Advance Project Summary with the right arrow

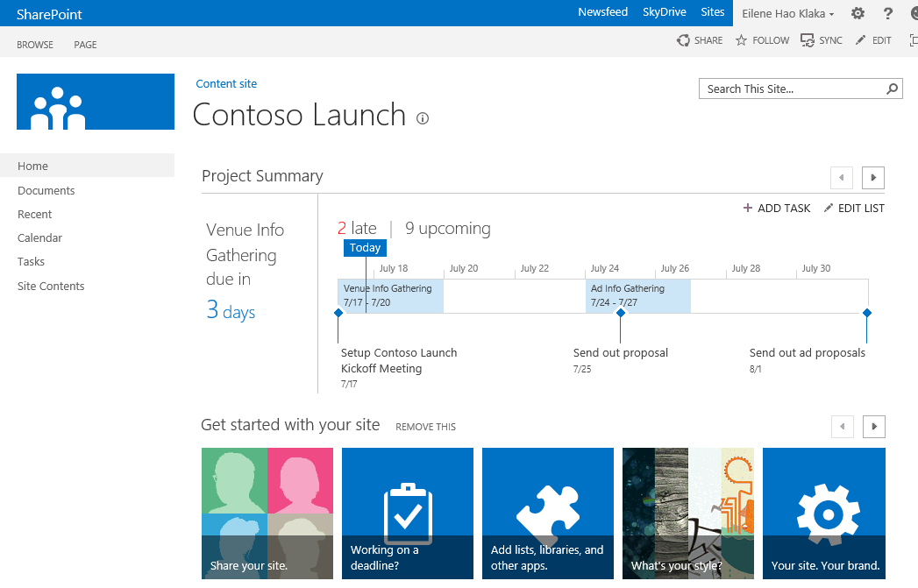tap(872, 177)
